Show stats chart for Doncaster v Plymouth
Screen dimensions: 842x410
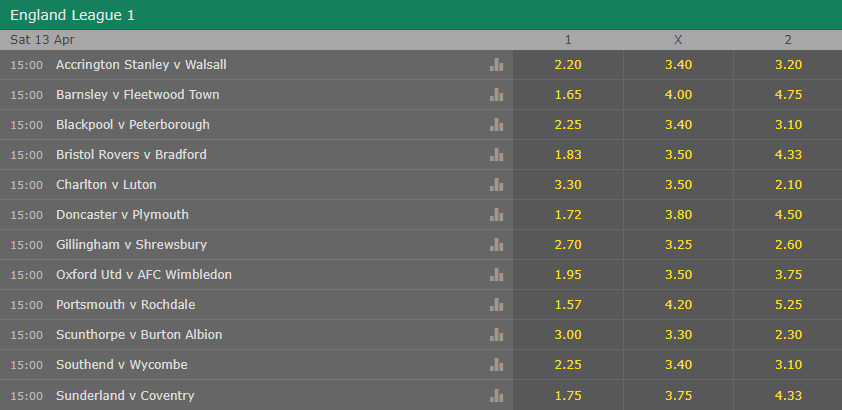497,215
